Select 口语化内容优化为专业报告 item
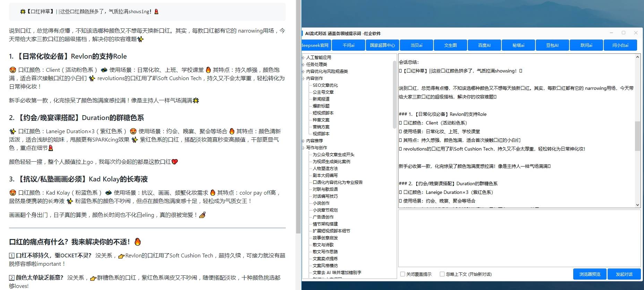644x290 pixels. (338, 182)
